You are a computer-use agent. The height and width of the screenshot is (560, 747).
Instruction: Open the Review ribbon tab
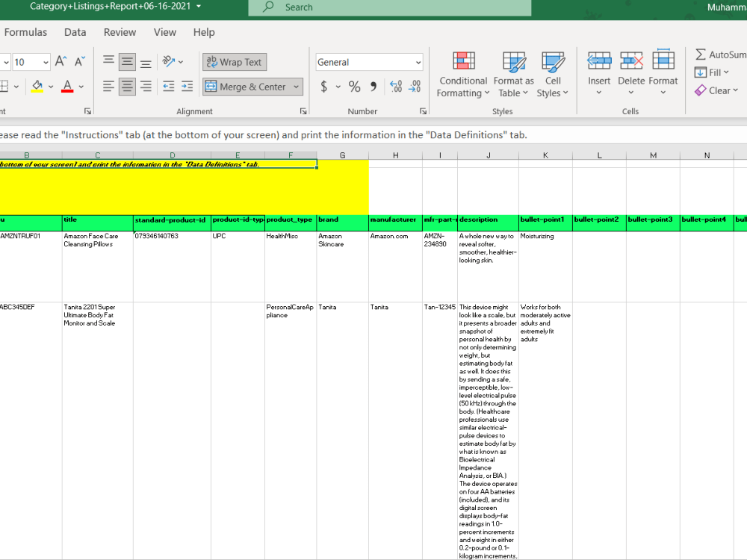point(120,32)
